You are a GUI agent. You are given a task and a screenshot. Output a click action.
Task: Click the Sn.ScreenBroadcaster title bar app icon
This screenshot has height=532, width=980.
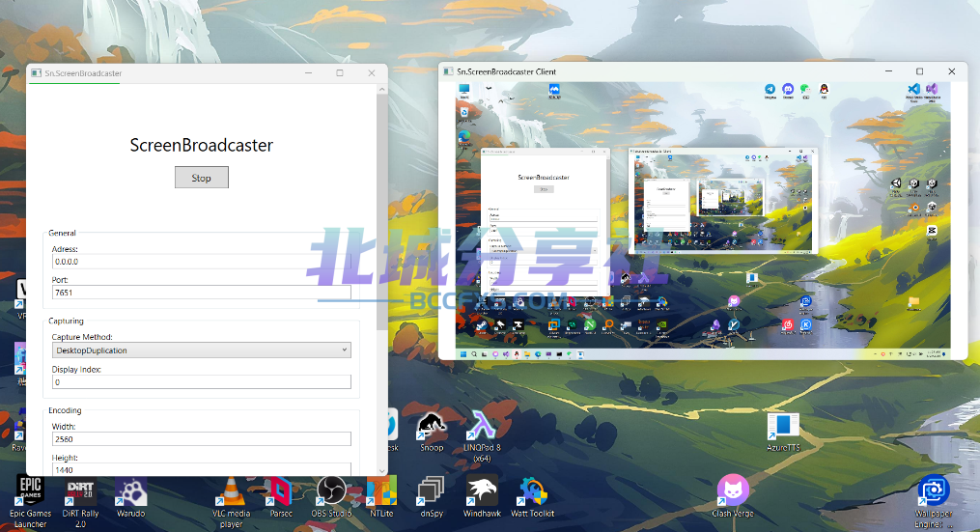37,73
